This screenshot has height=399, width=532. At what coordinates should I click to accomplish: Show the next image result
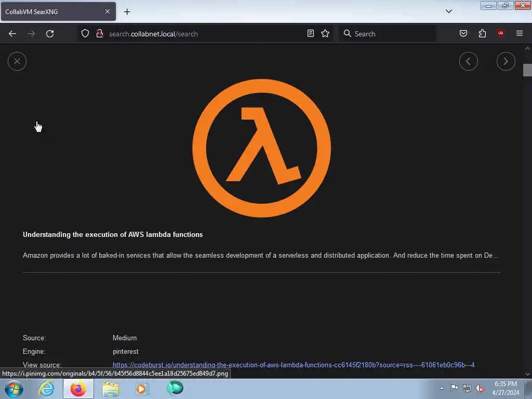tap(506, 61)
